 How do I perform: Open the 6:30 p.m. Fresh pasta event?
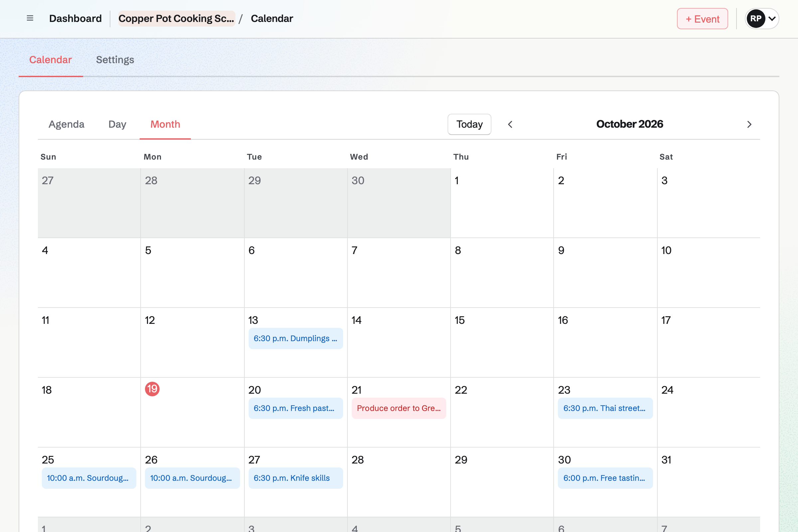pos(296,408)
